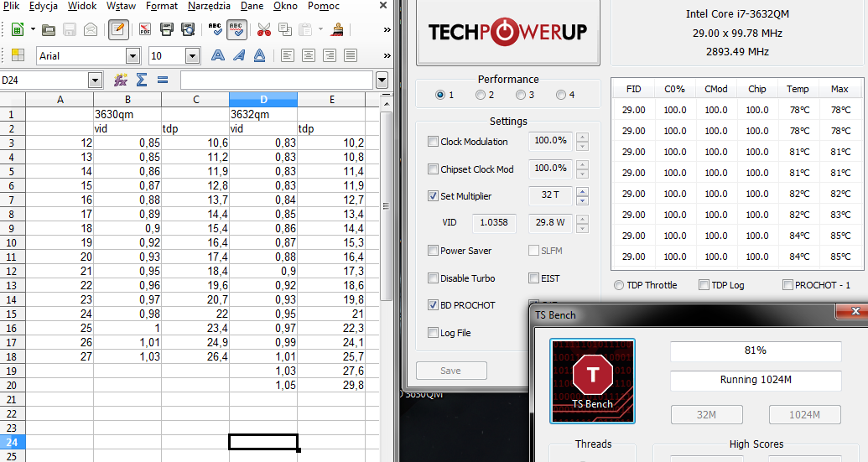Viewport: 868px width, 462px height.
Task: Enable Clock Modulation checkbox
Action: coord(433,142)
